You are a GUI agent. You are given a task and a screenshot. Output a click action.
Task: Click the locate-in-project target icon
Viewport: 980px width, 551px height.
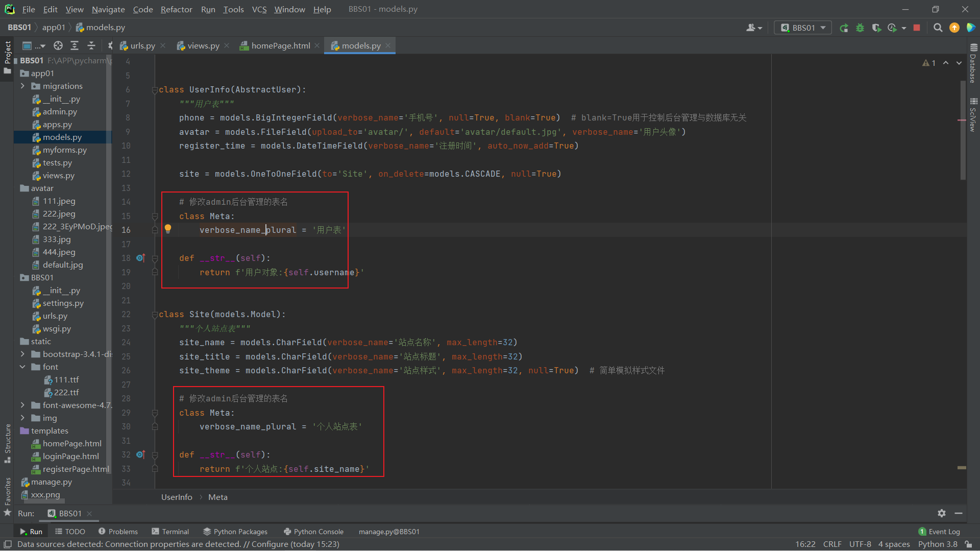coord(58,46)
